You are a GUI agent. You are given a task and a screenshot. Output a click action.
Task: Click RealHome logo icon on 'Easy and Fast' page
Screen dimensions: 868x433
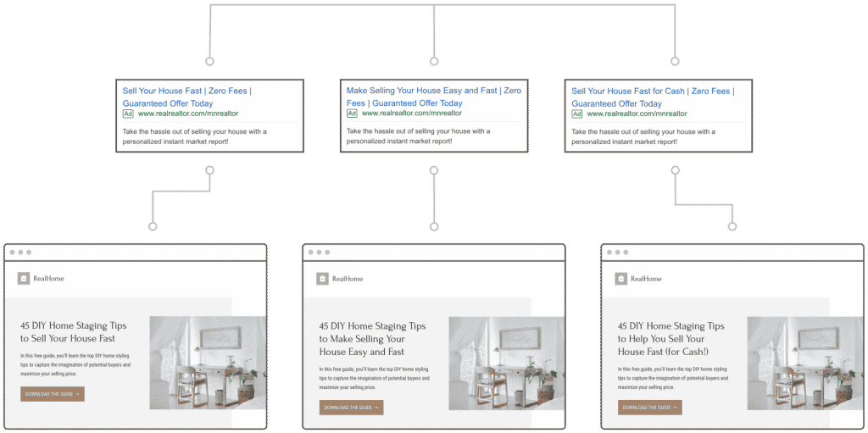click(322, 279)
